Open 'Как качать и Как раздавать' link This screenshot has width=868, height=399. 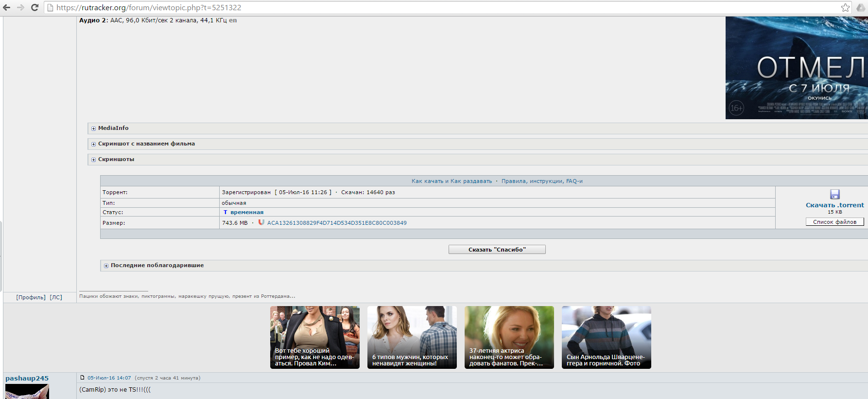point(451,181)
